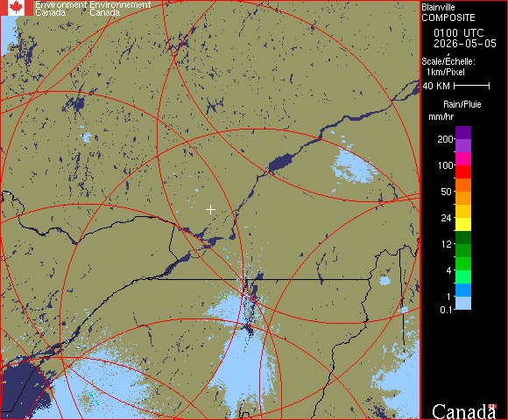Click the large dark blue lake on the river
Screen dimensions: 508x420
tap(281, 162)
